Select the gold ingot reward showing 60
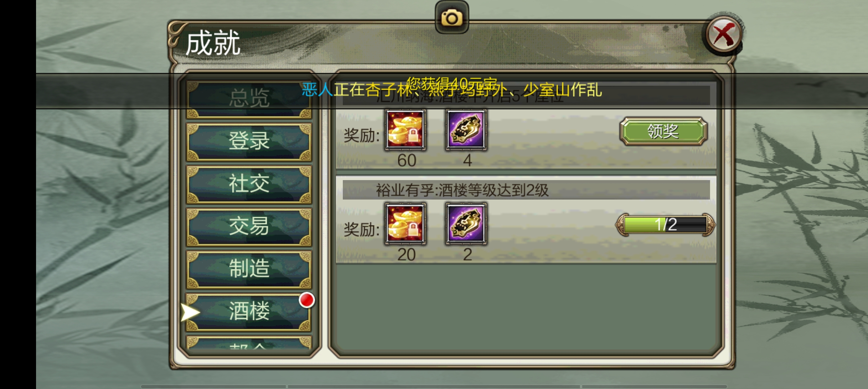The image size is (868, 389). 406,130
